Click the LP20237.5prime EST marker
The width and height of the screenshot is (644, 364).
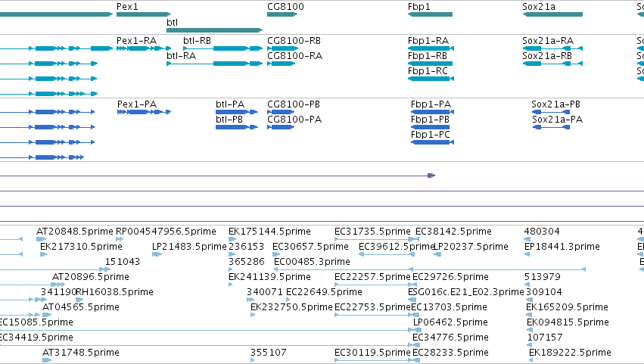[x=437, y=254]
